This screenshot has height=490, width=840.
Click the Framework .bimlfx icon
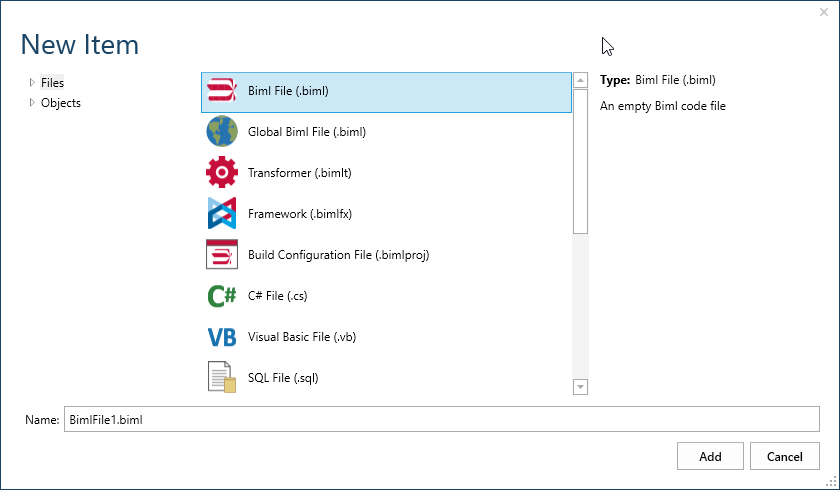point(221,214)
